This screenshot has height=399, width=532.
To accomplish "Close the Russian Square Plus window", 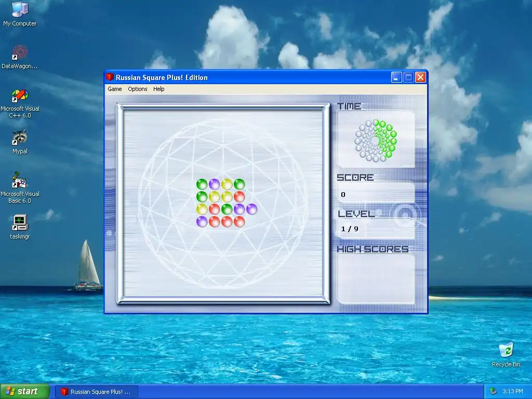I will point(421,77).
